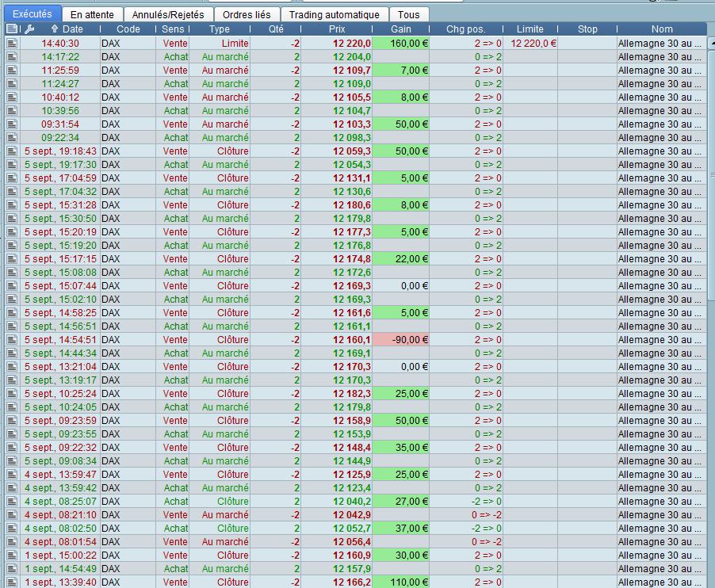Sort by the Sens column header
715x588 pixels.
click(173, 29)
